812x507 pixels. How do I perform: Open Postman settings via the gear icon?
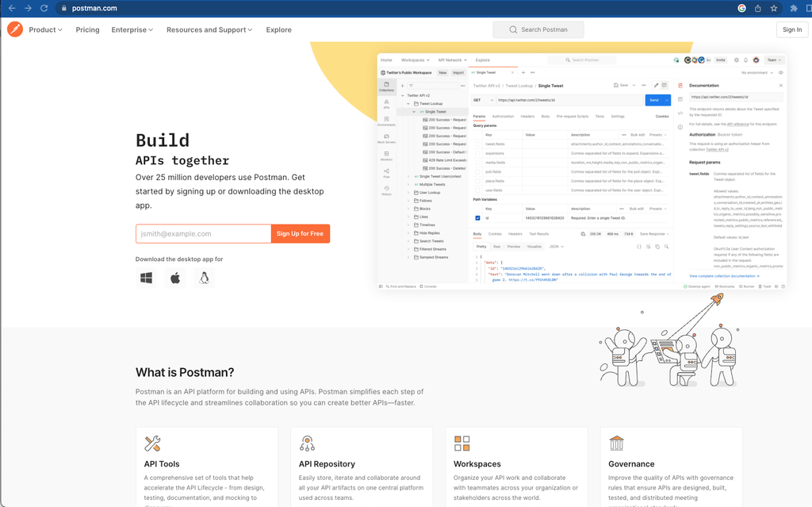[x=737, y=60]
